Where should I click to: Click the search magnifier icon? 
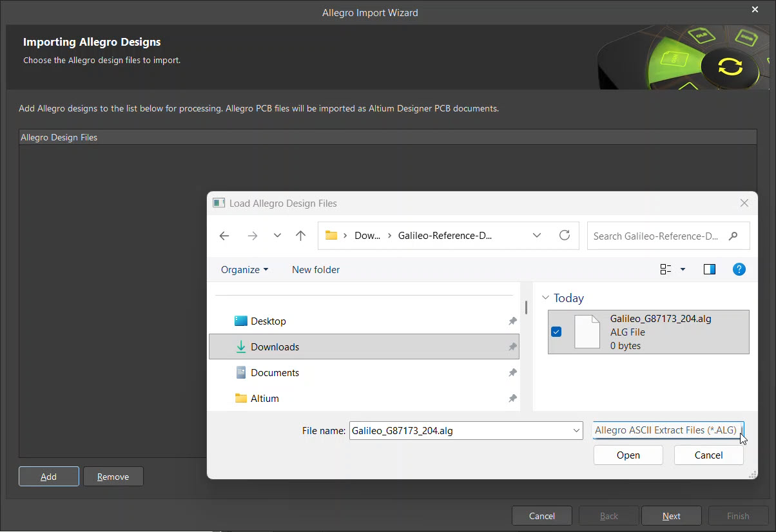coord(733,236)
